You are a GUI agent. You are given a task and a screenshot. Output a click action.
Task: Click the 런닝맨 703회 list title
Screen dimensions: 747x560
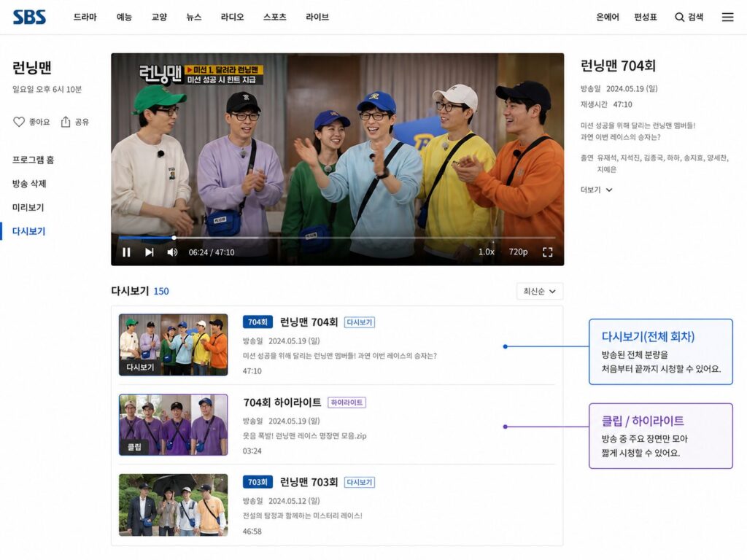coord(309,482)
